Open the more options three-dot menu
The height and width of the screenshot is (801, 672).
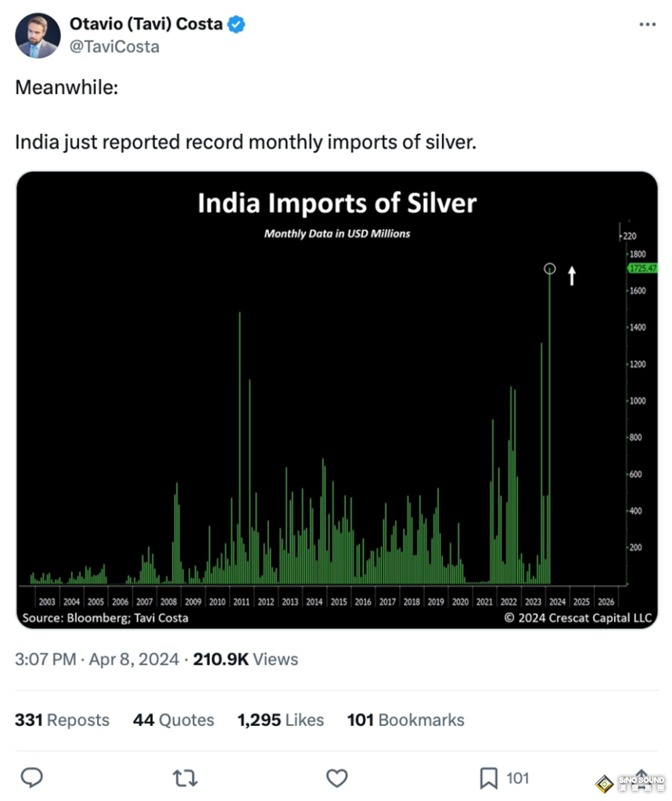[x=647, y=24]
